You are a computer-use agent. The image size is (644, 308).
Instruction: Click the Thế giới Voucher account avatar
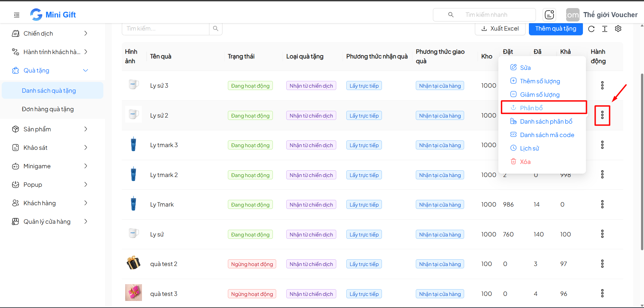tap(573, 15)
